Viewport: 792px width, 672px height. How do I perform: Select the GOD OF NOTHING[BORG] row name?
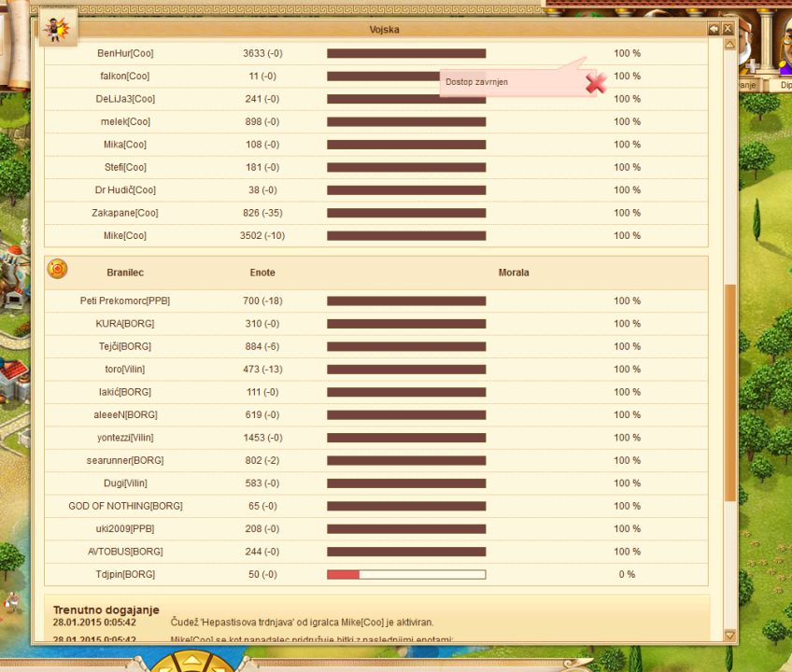click(125, 505)
